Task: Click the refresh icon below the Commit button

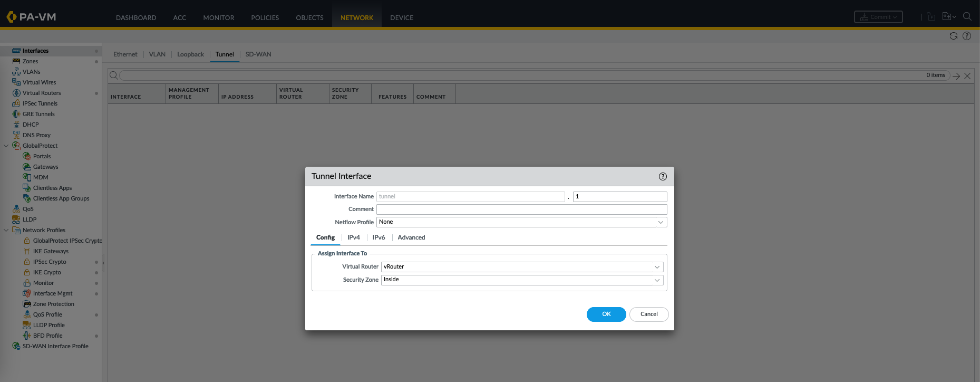Action: pos(953,36)
